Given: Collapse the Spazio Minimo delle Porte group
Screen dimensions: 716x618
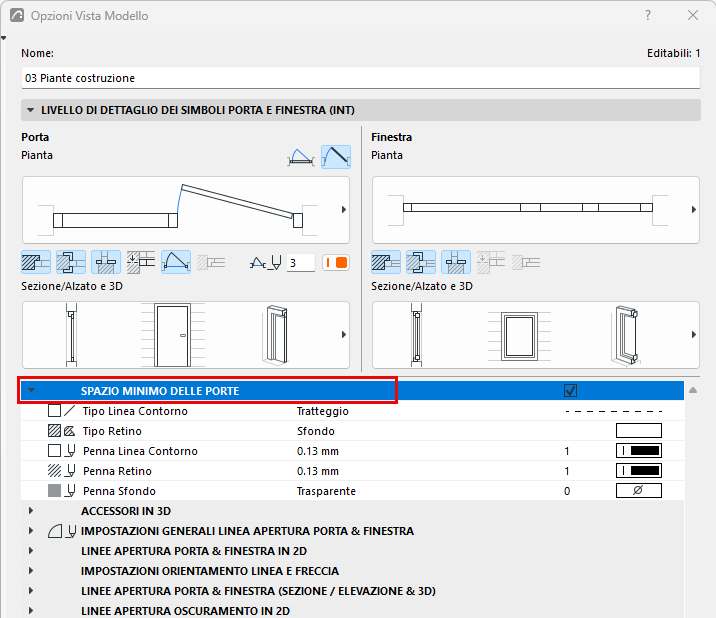Looking at the screenshot, I should [32, 391].
